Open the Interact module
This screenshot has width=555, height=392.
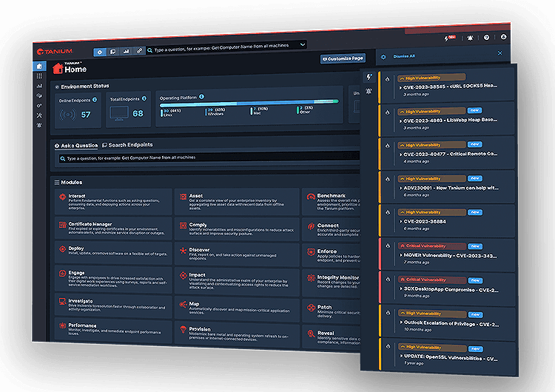114,202
